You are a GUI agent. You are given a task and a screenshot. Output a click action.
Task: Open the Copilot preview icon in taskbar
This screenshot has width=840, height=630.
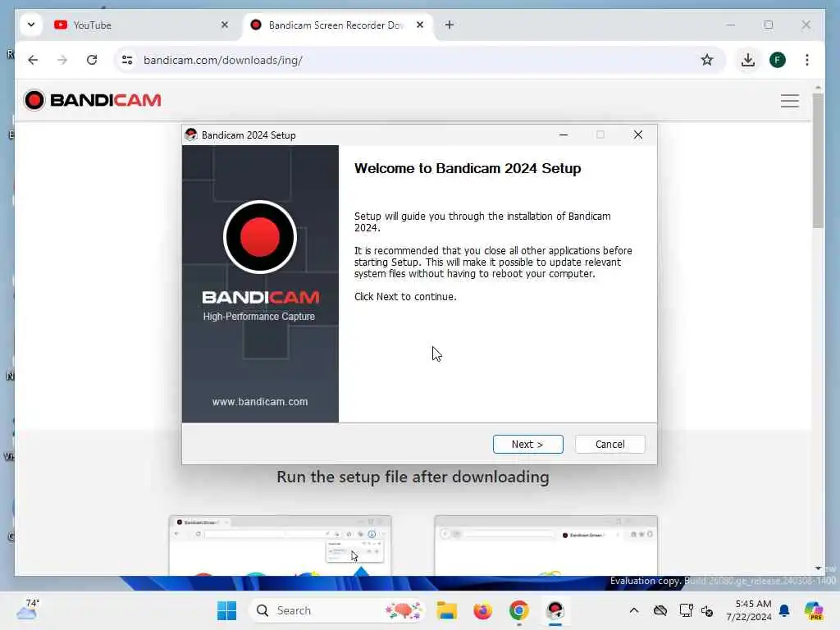pyautogui.click(x=814, y=610)
